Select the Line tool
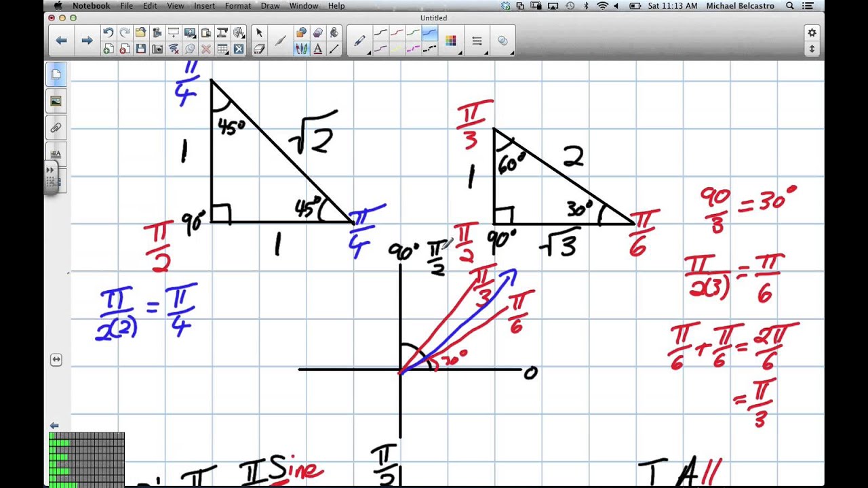The width and height of the screenshot is (868, 488). (334, 49)
